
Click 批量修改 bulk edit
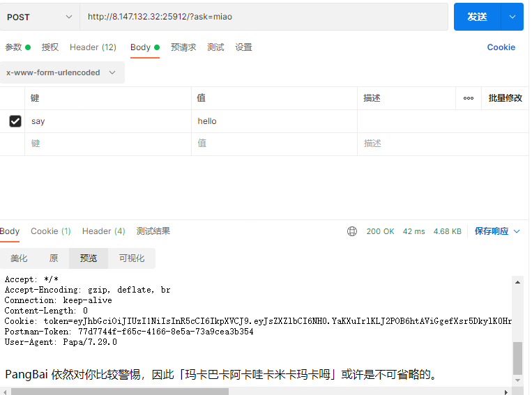pyautogui.click(x=505, y=98)
